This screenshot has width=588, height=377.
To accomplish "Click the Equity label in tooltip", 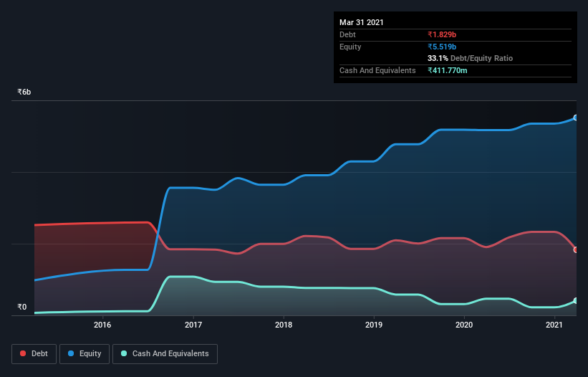I will pos(350,47).
